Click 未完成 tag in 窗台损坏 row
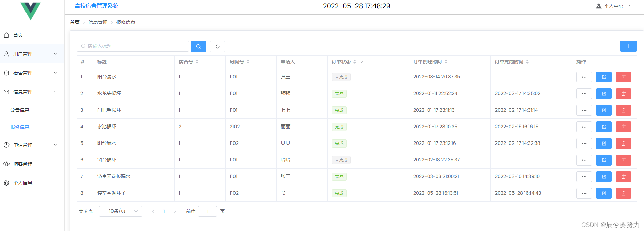 click(341, 160)
